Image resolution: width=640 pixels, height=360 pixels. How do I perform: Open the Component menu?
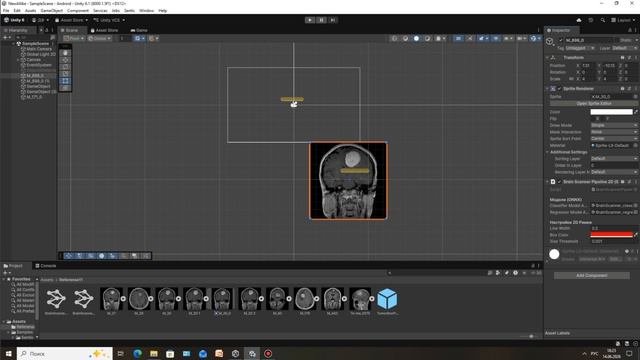click(x=78, y=11)
